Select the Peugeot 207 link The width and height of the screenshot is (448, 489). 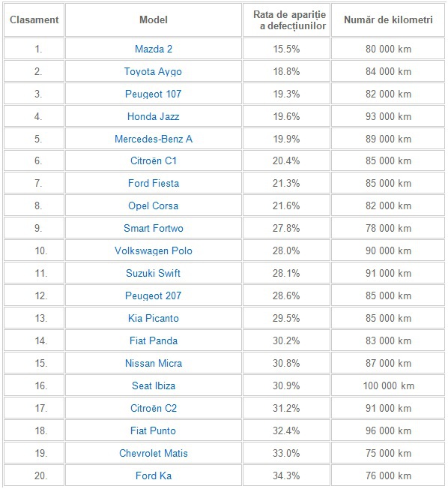153,295
